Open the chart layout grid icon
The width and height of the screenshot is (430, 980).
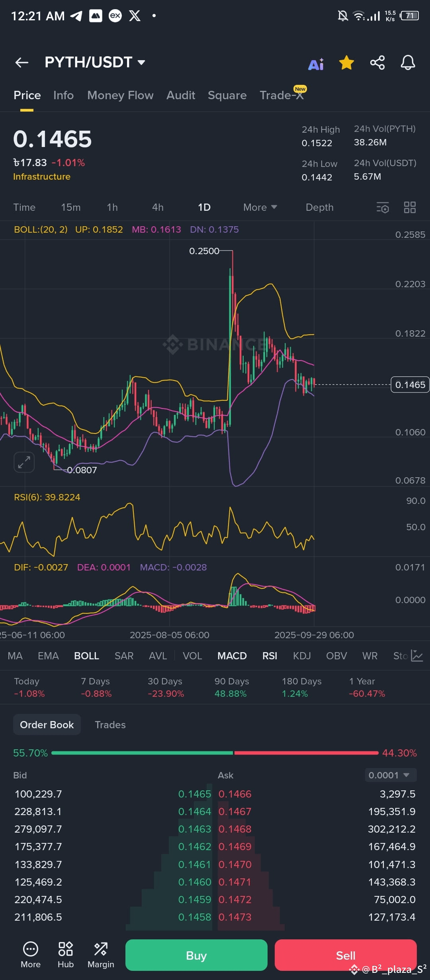point(410,208)
